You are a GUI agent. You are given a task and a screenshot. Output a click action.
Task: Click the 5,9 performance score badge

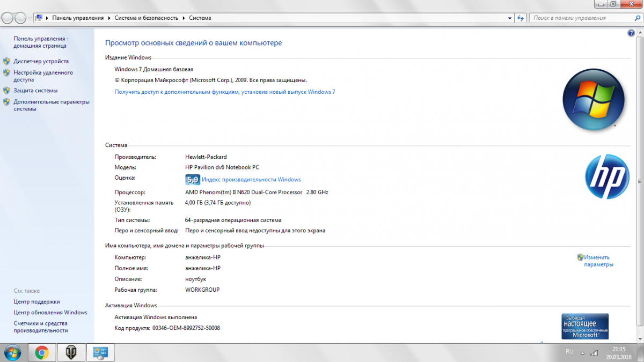(x=192, y=180)
